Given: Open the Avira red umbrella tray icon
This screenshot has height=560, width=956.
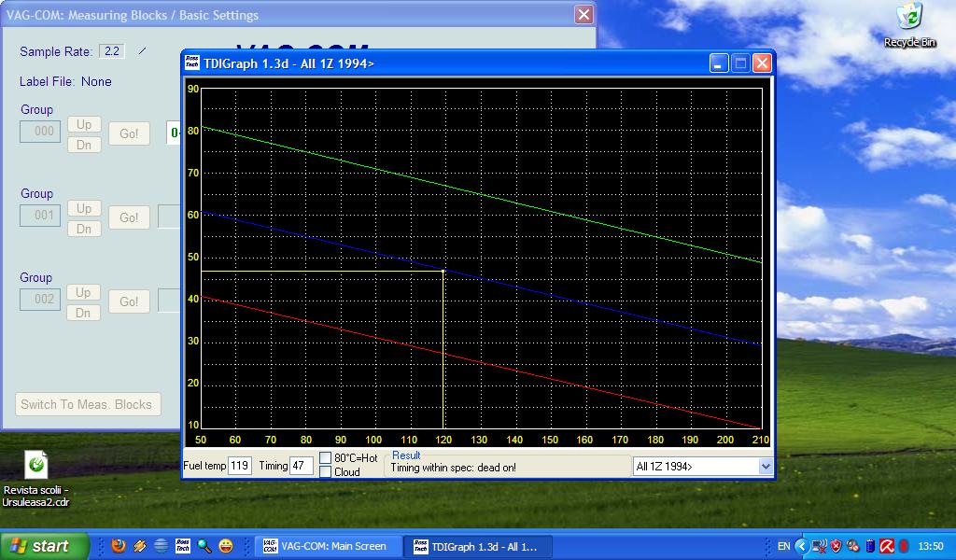Looking at the screenshot, I should pyautogui.click(x=887, y=546).
